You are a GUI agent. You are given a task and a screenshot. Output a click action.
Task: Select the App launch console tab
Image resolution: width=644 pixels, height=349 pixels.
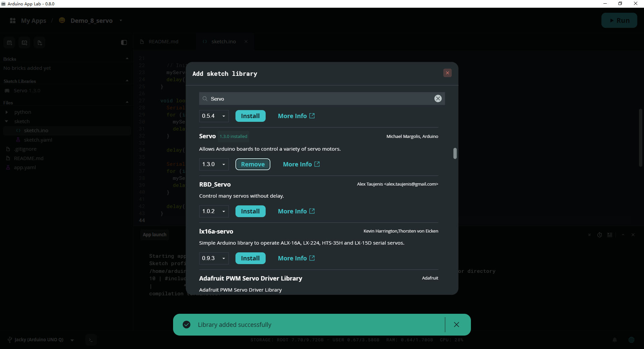(x=154, y=235)
